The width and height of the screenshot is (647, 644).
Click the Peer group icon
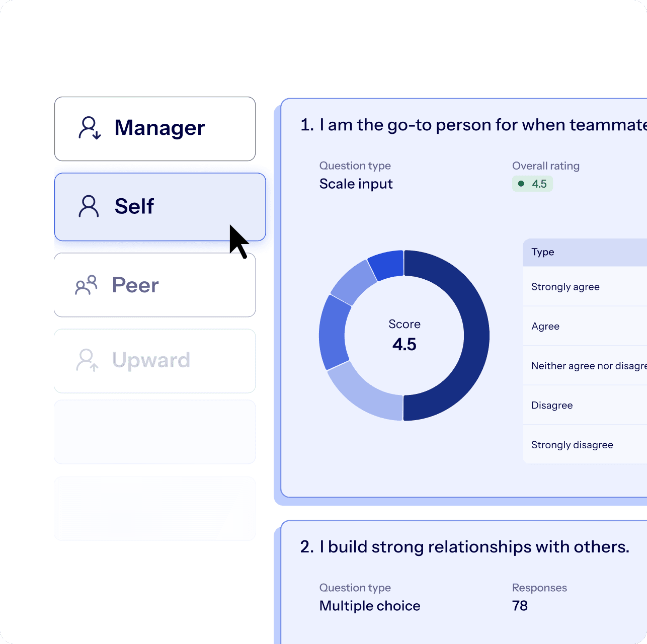tap(86, 285)
